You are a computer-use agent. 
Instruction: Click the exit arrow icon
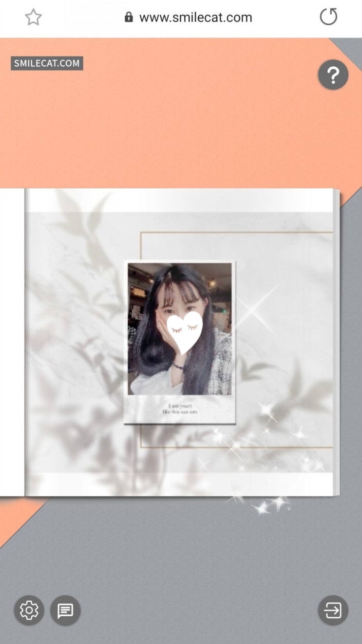click(333, 610)
